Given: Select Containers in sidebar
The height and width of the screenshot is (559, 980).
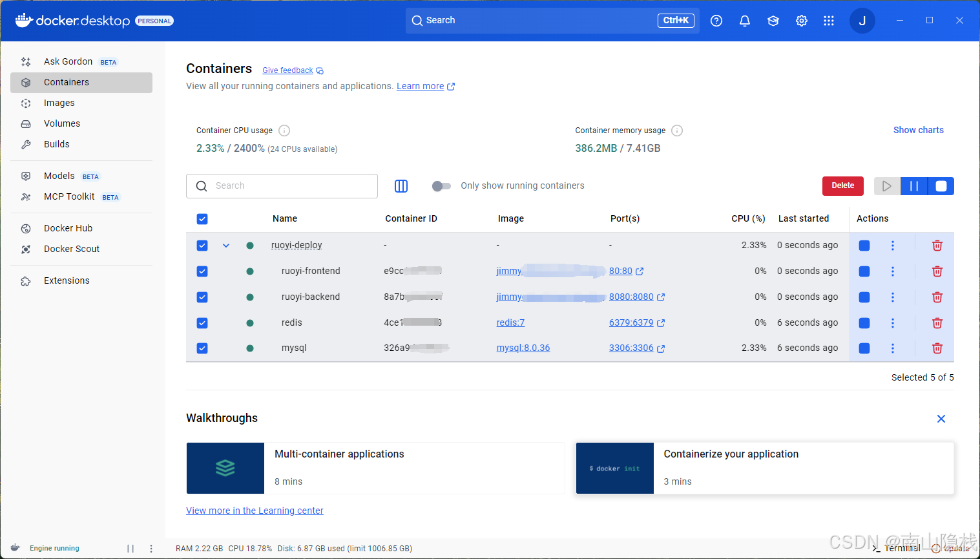Looking at the screenshot, I should pyautogui.click(x=81, y=82).
